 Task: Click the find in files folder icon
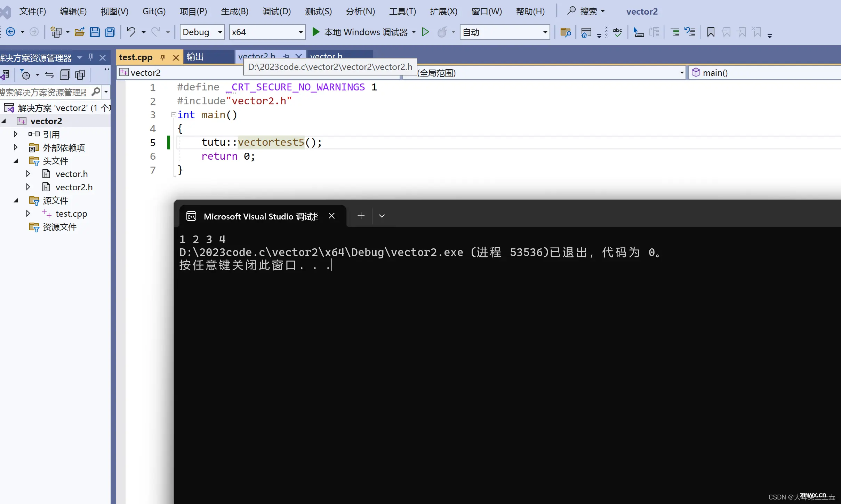[566, 32]
